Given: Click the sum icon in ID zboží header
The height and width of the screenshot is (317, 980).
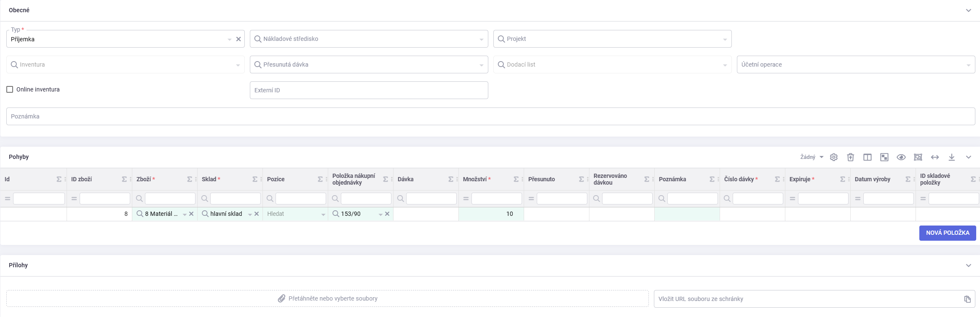Looking at the screenshot, I should (x=124, y=179).
